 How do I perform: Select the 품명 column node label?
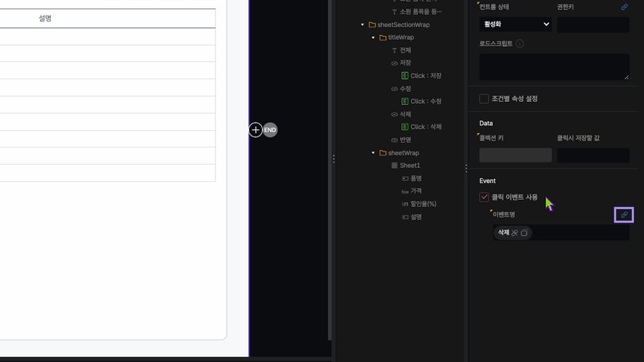416,178
